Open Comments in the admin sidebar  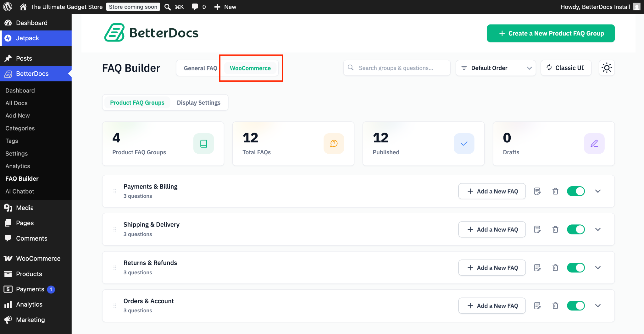coord(36,238)
